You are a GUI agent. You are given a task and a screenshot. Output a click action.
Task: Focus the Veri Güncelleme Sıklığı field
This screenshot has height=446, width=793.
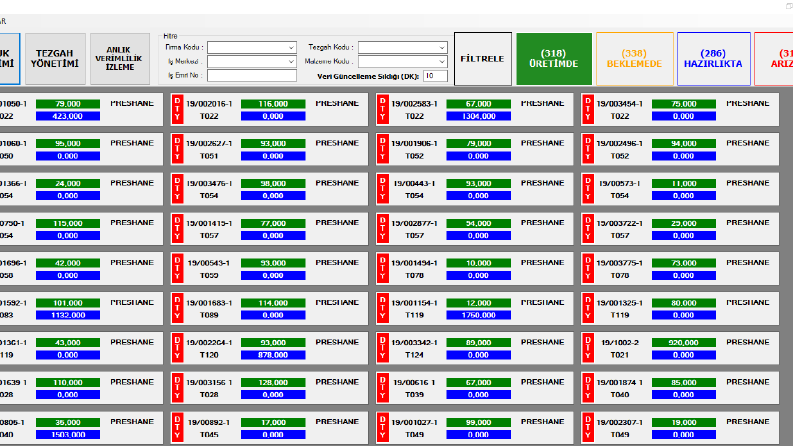[435, 76]
